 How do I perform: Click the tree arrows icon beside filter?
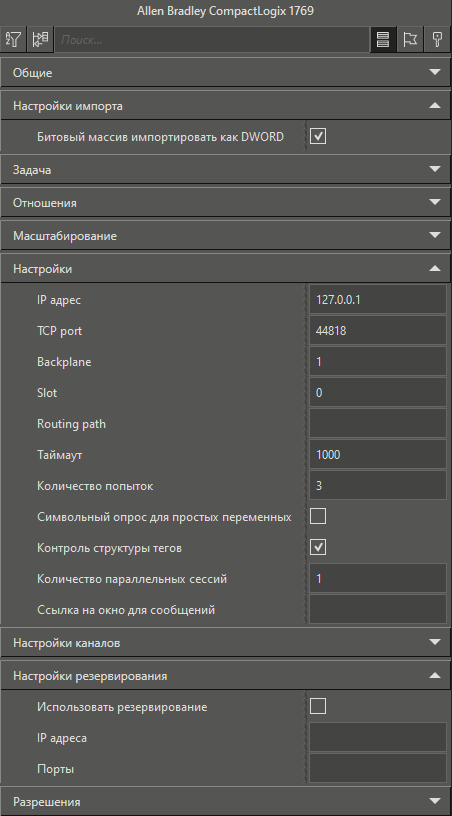pyautogui.click(x=40, y=39)
